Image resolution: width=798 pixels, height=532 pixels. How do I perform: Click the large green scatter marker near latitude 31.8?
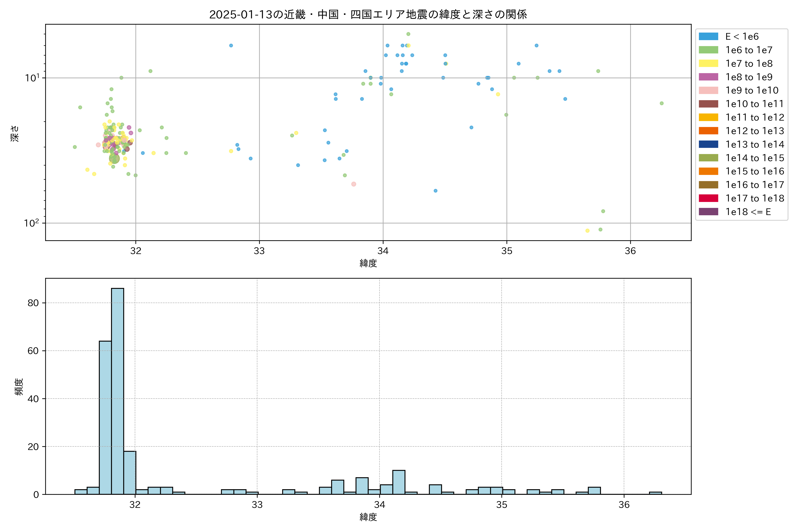click(x=114, y=158)
